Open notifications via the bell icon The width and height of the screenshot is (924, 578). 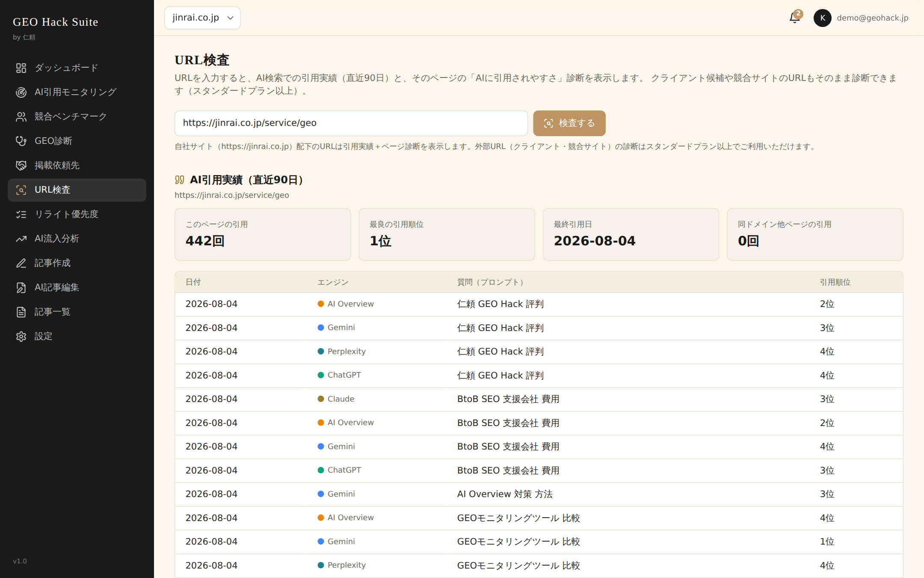[x=794, y=18]
